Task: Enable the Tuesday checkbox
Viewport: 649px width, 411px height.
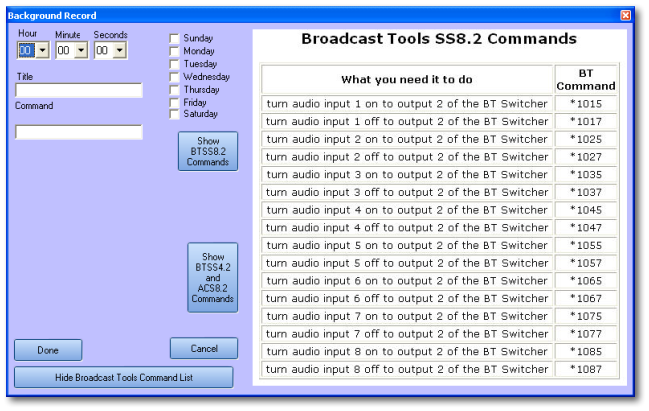Action: (174, 64)
